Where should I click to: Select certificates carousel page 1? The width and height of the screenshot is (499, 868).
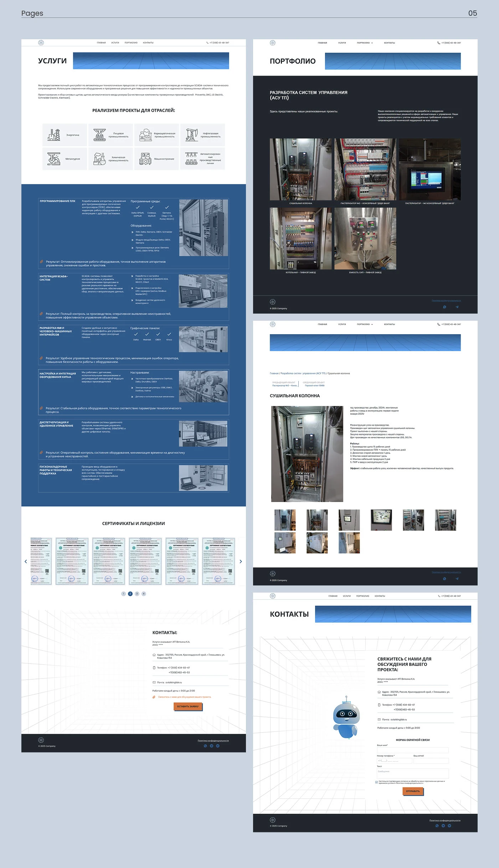click(x=123, y=594)
